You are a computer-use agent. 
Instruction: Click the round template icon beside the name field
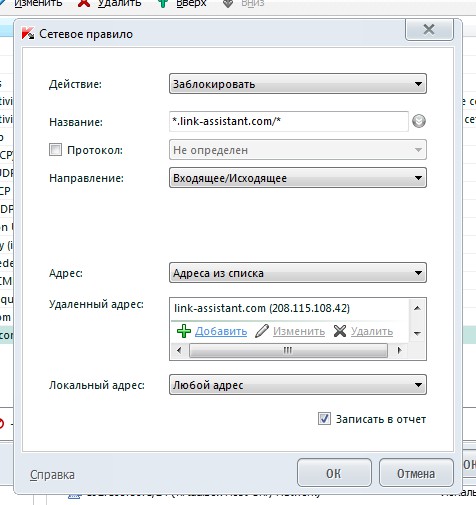(x=419, y=121)
